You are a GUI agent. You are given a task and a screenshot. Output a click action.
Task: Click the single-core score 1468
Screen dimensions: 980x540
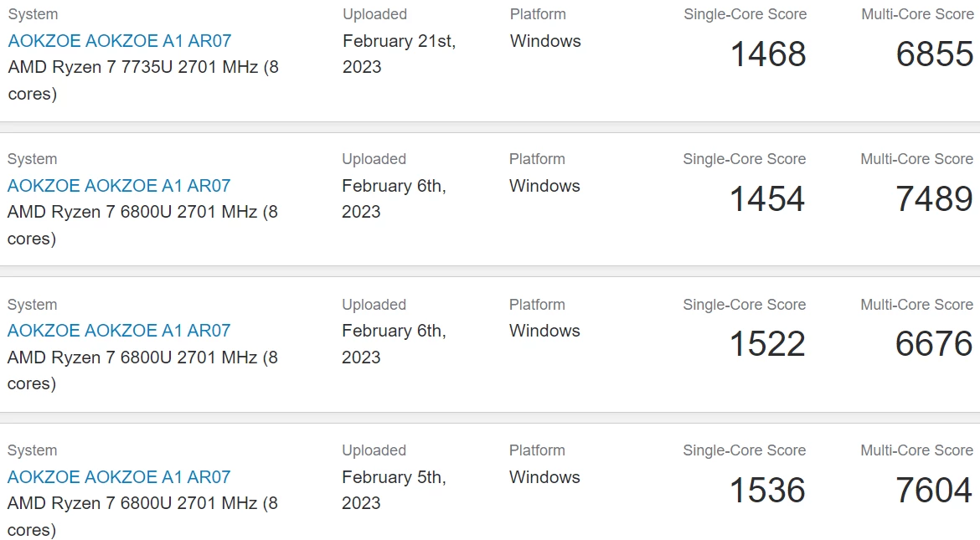(x=768, y=54)
